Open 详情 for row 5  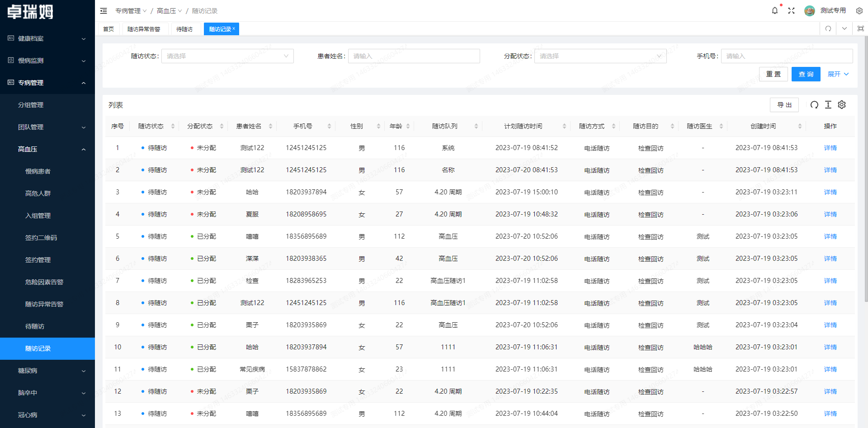pos(830,236)
